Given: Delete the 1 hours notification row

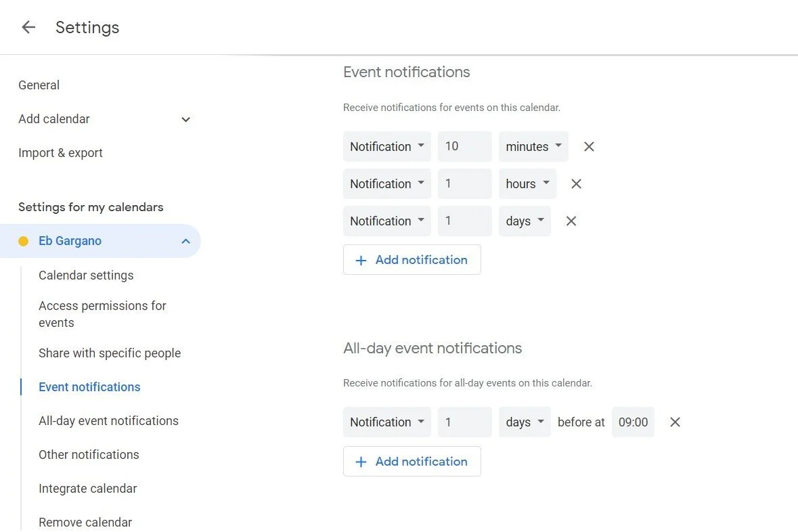Looking at the screenshot, I should coord(576,184).
